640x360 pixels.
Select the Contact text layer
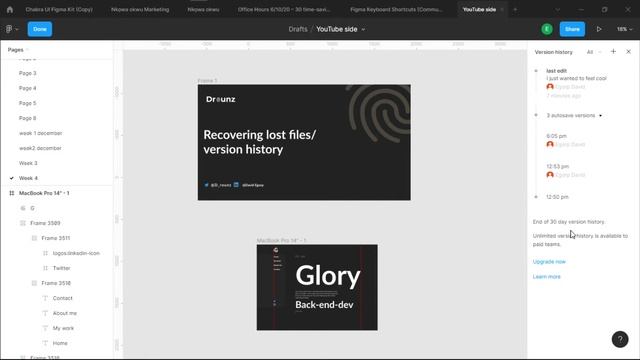[x=62, y=298]
